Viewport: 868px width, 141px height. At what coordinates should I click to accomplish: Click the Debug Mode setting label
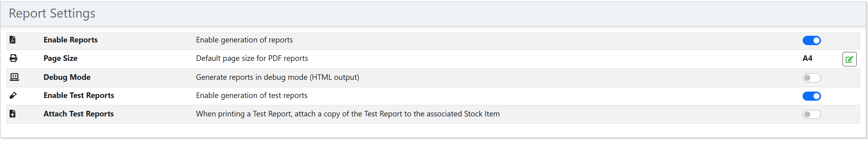coord(67,77)
